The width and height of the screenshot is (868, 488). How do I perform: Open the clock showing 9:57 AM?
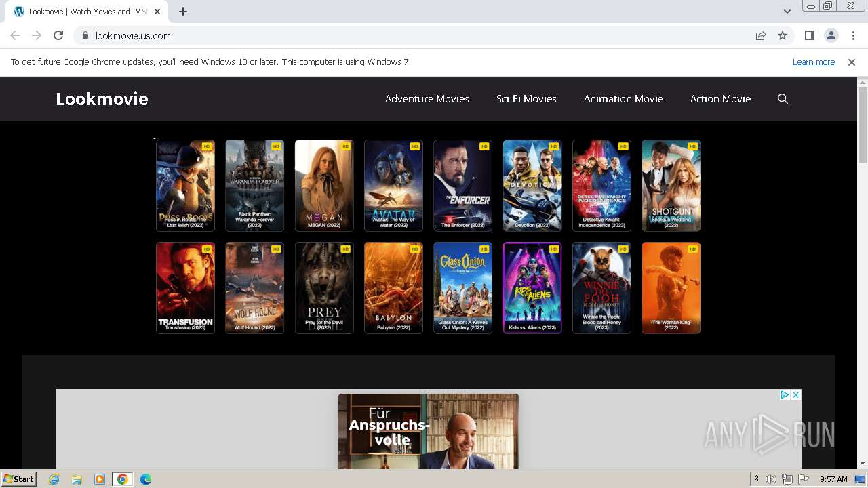point(833,479)
